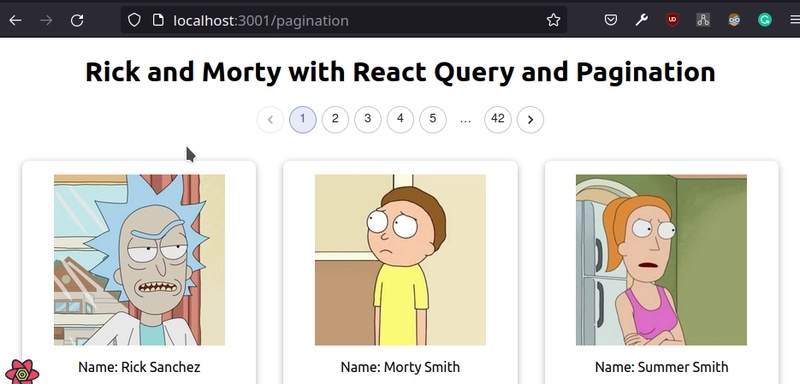The image size is (800, 384).
Task: Go to page 5 in pagination
Action: (433, 120)
